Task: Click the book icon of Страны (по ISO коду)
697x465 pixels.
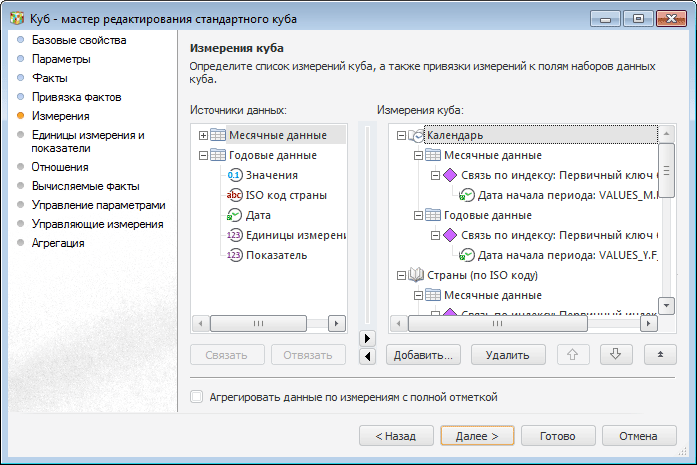Action: [x=418, y=275]
